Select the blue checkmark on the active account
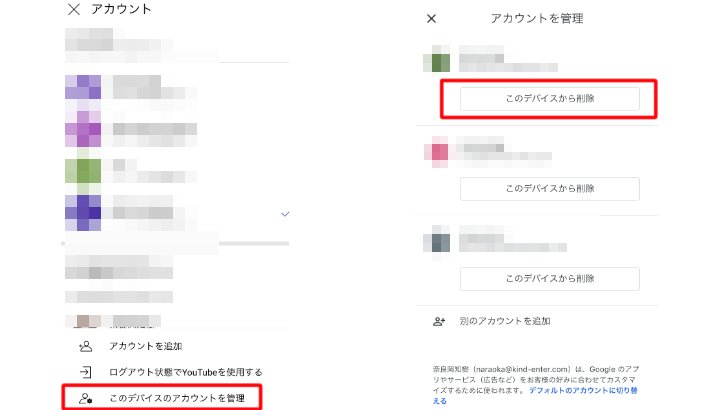The width and height of the screenshot is (728, 410). click(285, 214)
